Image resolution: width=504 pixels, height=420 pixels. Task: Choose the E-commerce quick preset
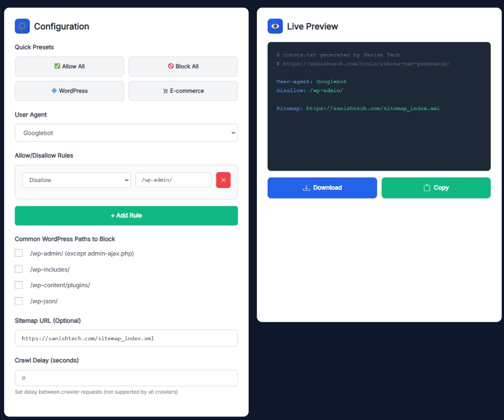click(x=183, y=91)
